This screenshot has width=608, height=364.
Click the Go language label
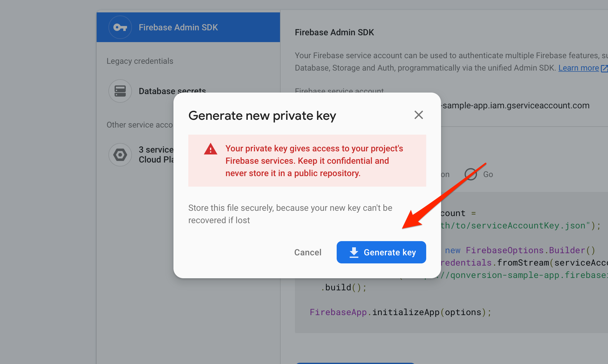tap(488, 175)
